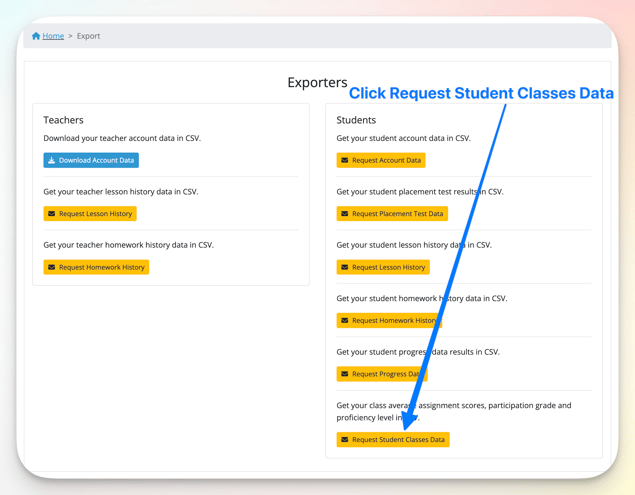
Task: Open the Home breadcrumb link
Action: point(53,36)
